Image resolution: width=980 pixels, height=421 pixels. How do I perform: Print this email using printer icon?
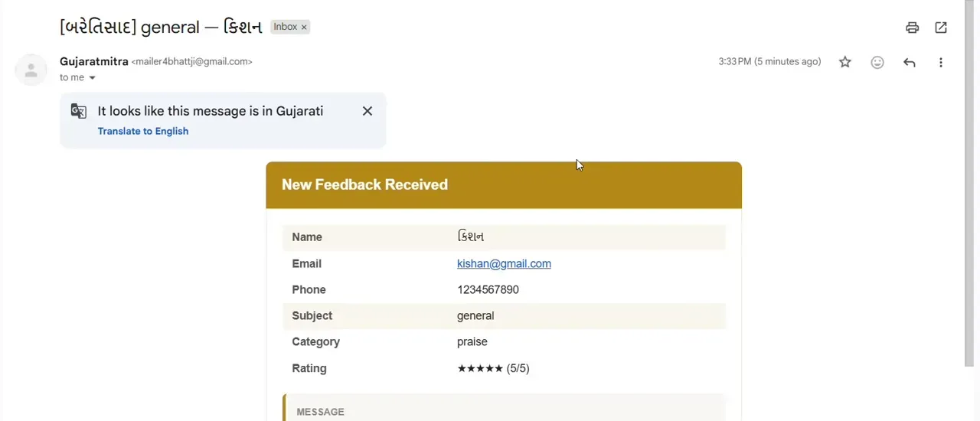[912, 28]
